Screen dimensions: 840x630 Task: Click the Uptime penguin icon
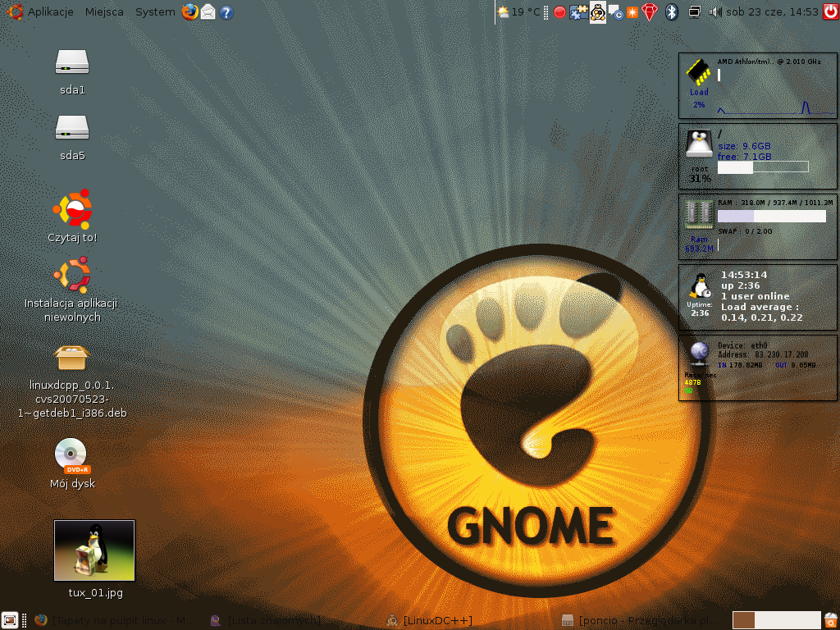[x=700, y=286]
